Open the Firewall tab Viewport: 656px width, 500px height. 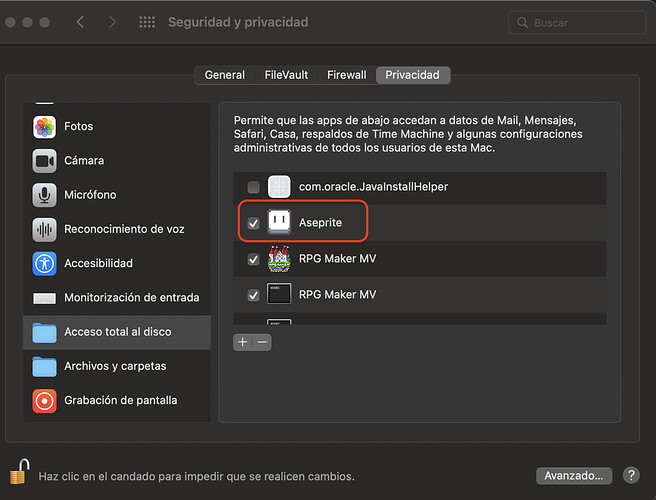point(346,75)
